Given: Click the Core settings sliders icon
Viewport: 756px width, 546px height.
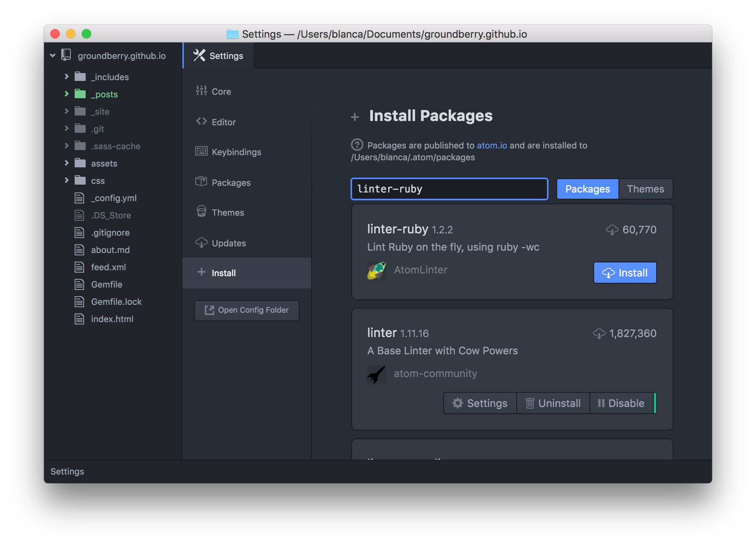Looking at the screenshot, I should pos(202,91).
